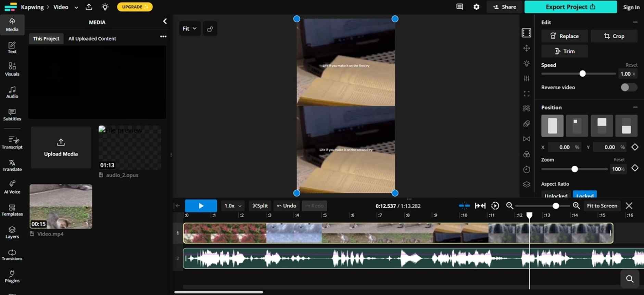Open the Templates panel
This screenshot has width=644, height=295.
click(12, 210)
